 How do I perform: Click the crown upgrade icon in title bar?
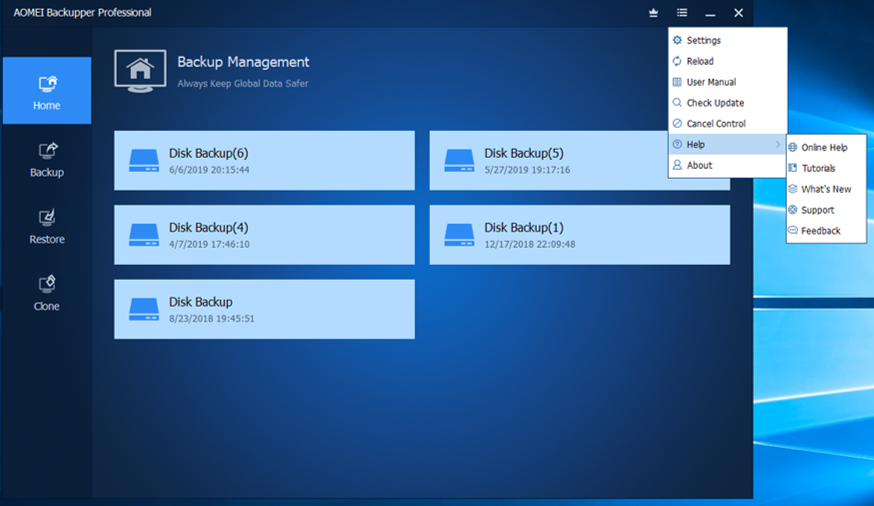tap(653, 13)
